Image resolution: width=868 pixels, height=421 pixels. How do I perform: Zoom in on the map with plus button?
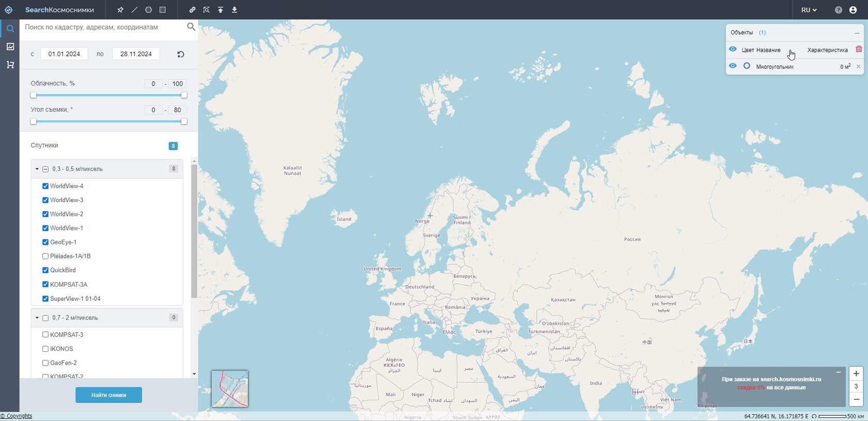point(856,373)
